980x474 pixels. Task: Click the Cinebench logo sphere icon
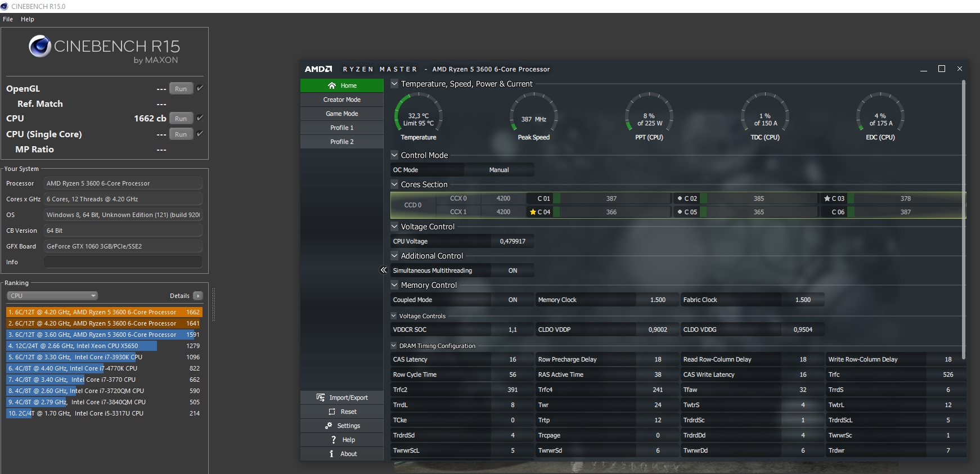click(x=40, y=46)
